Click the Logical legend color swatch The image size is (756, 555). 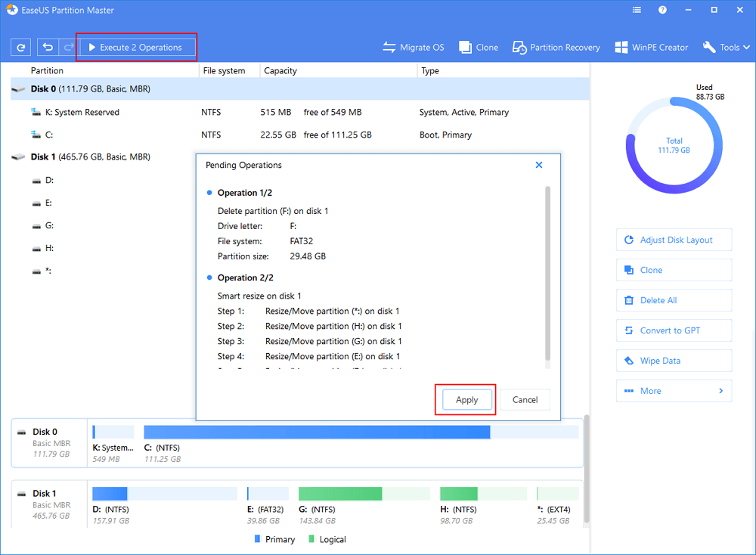(311, 538)
